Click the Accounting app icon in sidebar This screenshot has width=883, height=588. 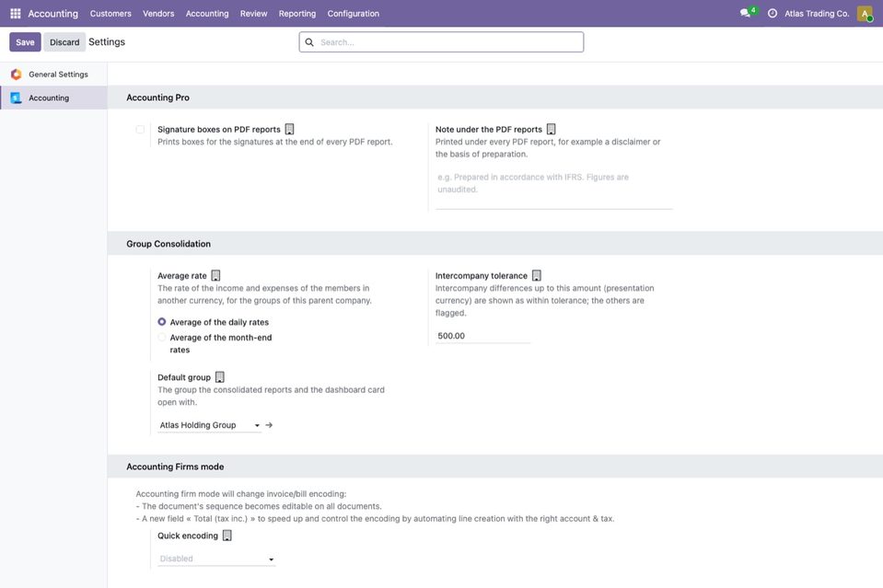click(x=17, y=98)
